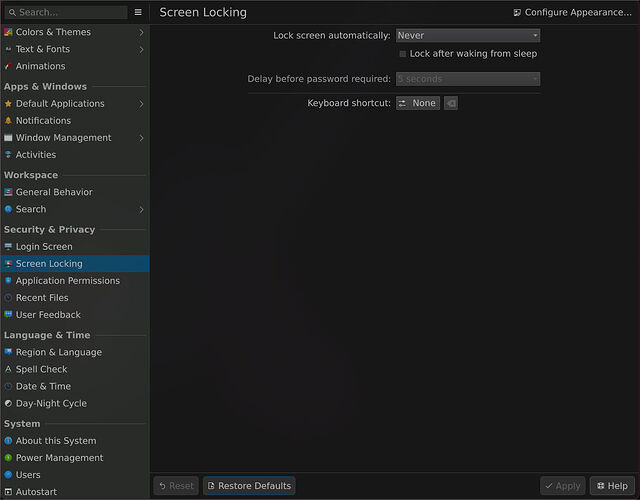
Task: Click the Power Management icon
Action: coord(8,458)
